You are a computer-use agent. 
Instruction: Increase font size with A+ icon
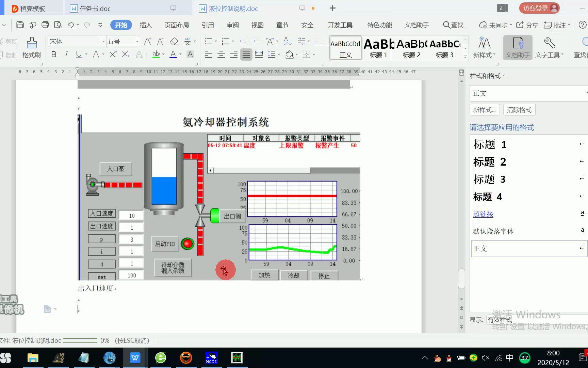point(148,42)
